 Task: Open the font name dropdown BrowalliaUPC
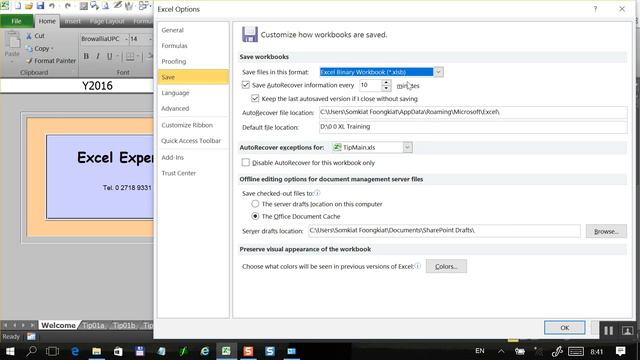tap(127, 39)
